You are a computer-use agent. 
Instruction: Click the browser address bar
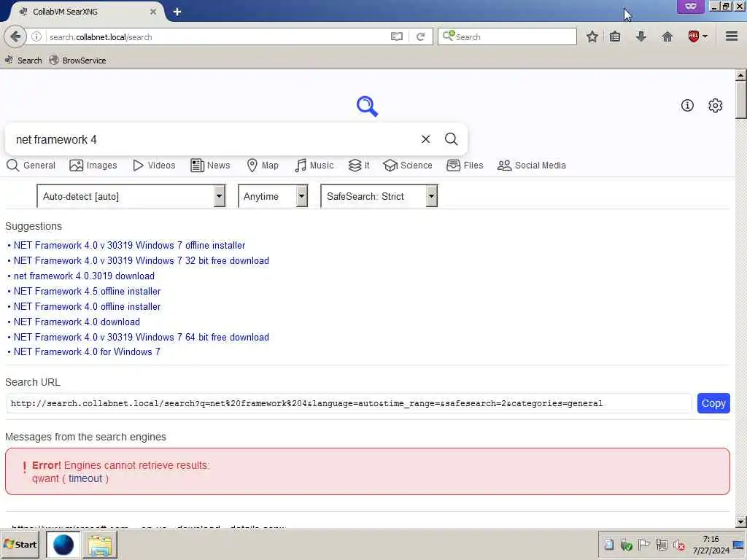(x=217, y=36)
